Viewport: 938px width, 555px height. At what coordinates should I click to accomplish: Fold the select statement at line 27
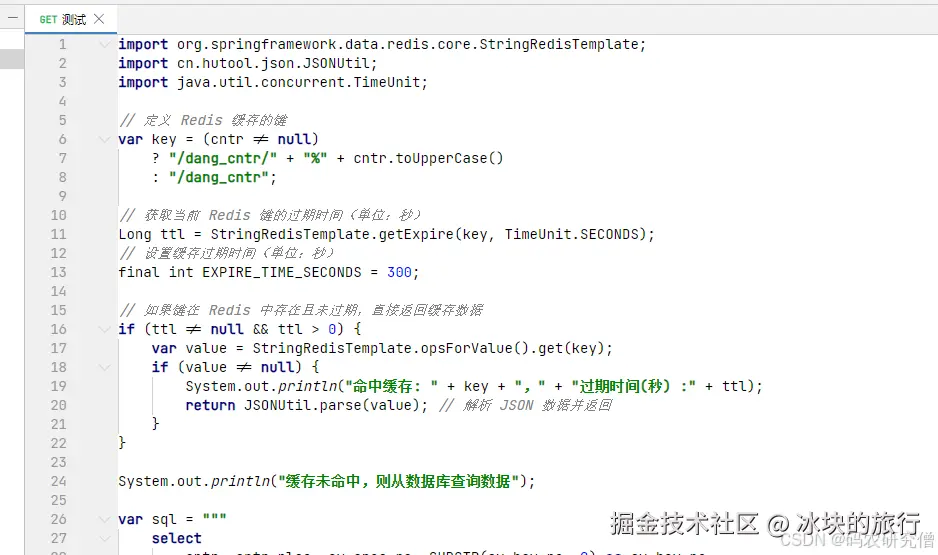(105, 538)
